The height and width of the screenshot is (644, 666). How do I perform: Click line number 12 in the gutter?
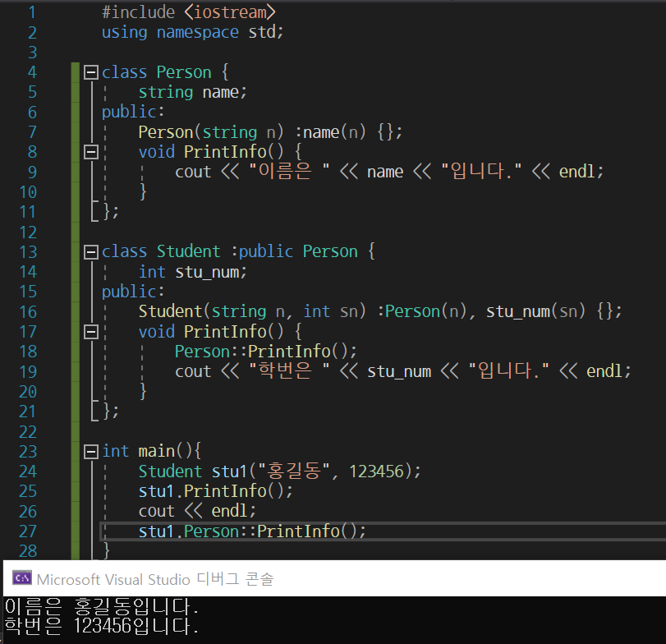coord(28,232)
